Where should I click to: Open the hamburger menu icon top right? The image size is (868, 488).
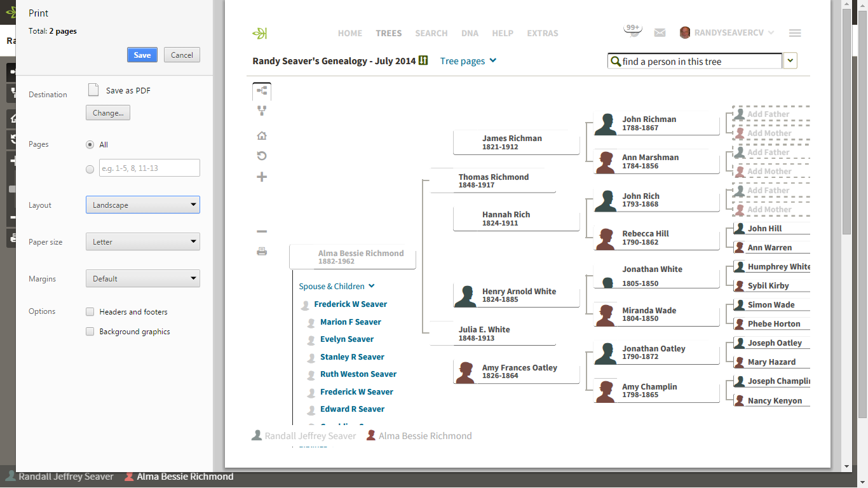point(794,32)
